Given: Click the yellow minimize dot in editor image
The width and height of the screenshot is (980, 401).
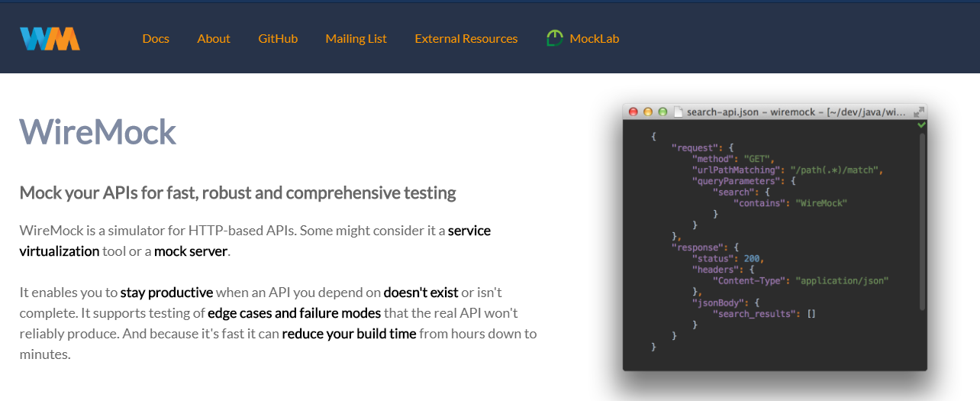Looking at the screenshot, I should [x=648, y=112].
